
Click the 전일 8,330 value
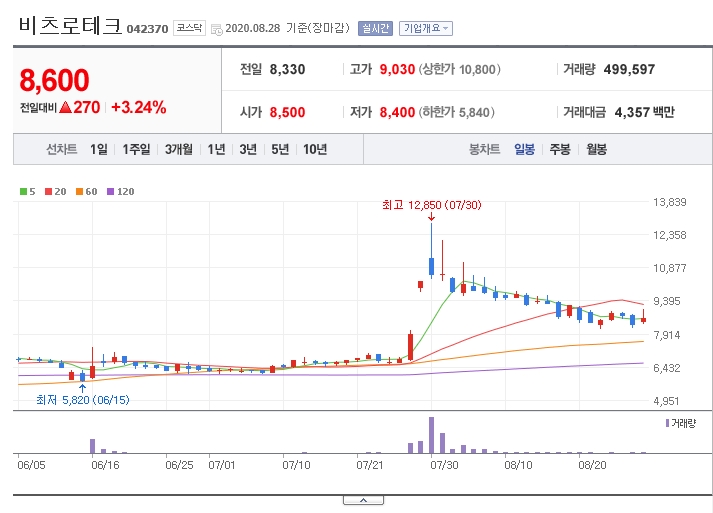287,69
